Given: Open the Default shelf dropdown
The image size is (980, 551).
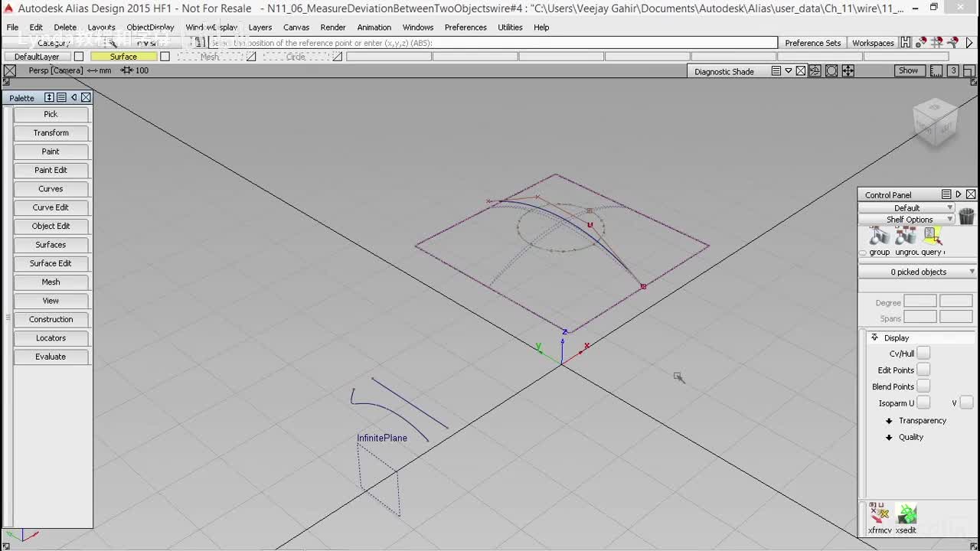Looking at the screenshot, I should (x=907, y=207).
